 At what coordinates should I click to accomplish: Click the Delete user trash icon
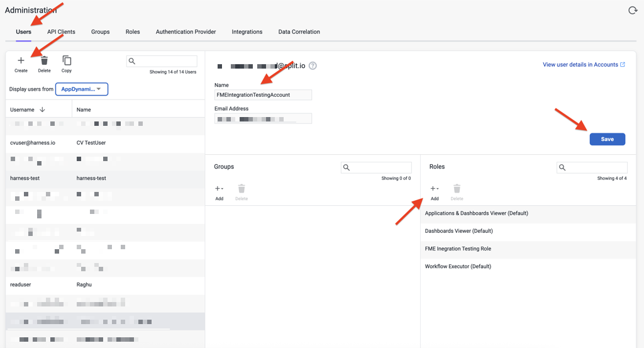[44, 61]
